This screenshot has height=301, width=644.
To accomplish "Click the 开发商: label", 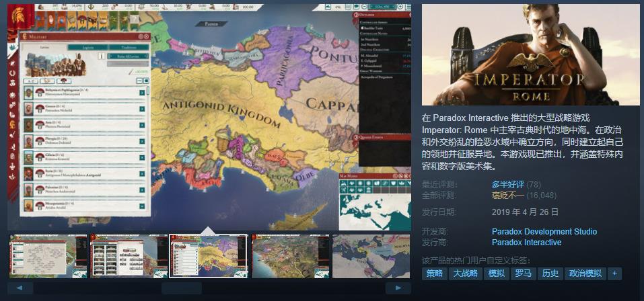I will pos(435,232).
